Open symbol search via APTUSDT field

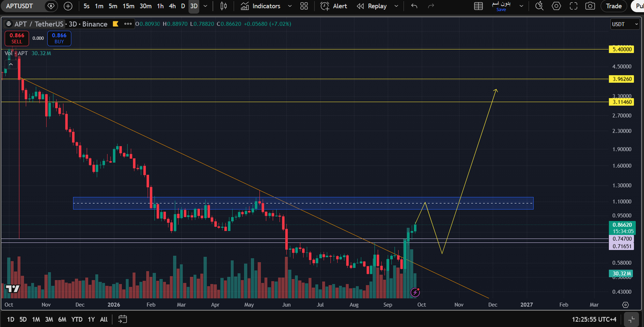pyautogui.click(x=22, y=6)
